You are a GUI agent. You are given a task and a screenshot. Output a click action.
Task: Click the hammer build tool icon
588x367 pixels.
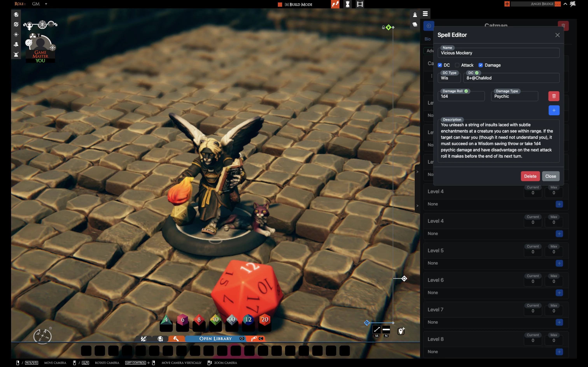(x=176, y=339)
